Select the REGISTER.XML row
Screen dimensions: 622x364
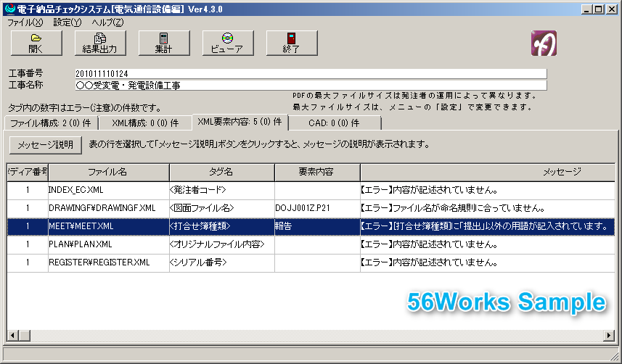pos(109,262)
